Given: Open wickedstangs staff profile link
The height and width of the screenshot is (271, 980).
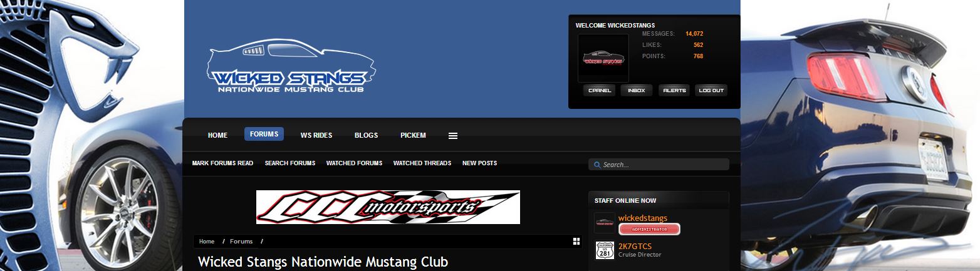Looking at the screenshot, I should pyautogui.click(x=643, y=218).
